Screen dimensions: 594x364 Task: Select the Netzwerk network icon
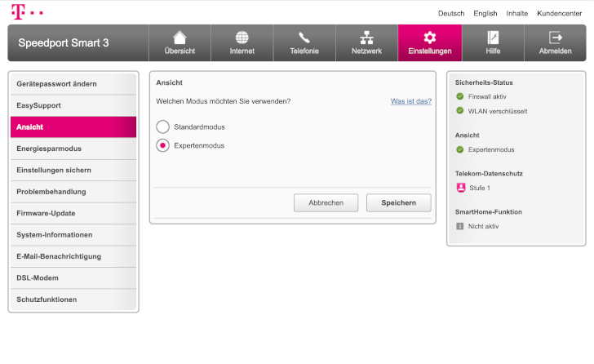pos(366,38)
